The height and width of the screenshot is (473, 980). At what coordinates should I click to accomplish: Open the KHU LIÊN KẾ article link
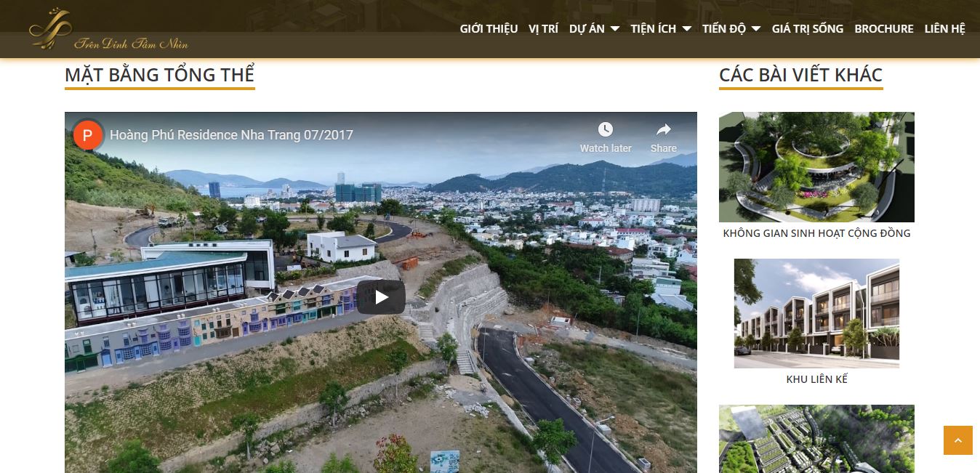click(x=816, y=379)
